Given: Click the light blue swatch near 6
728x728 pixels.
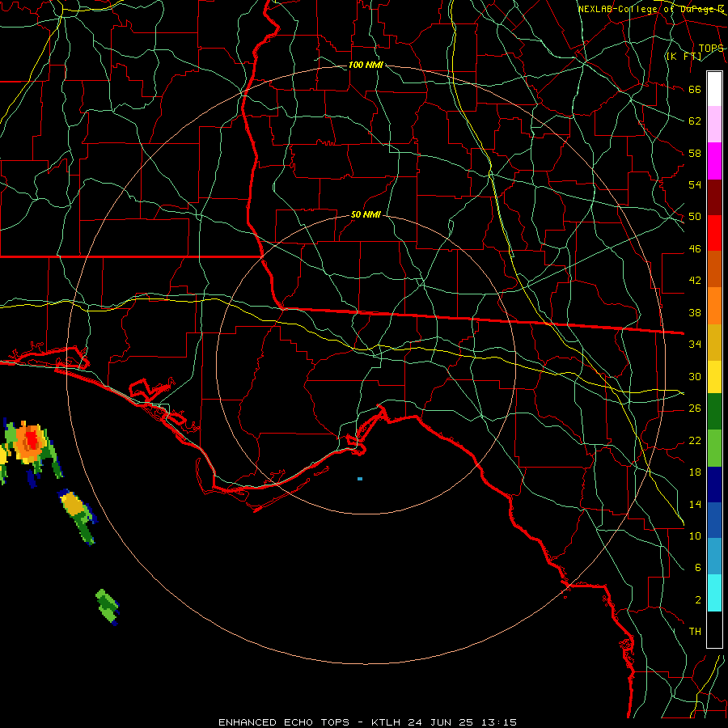Looking at the screenshot, I should [x=714, y=557].
